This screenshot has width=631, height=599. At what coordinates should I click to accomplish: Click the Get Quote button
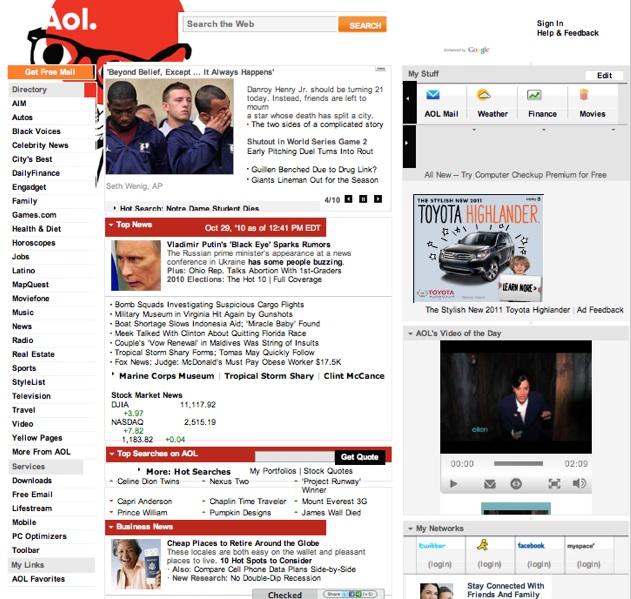click(x=359, y=457)
